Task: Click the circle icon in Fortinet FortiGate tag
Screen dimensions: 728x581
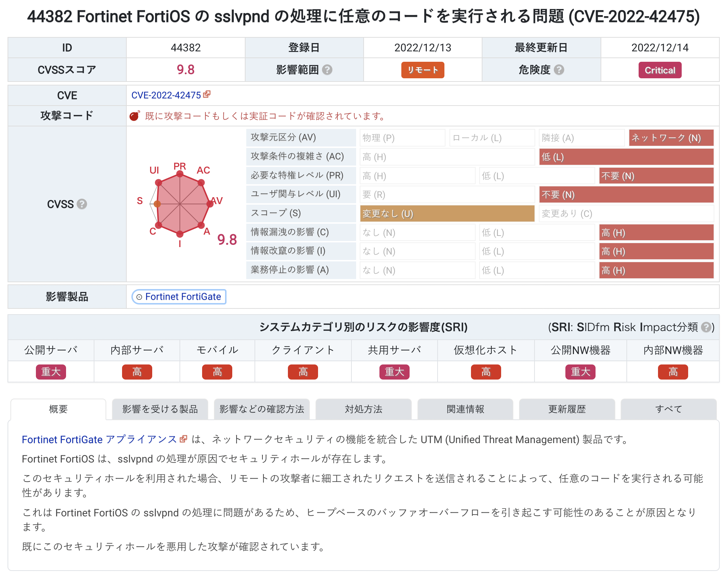Action: tap(139, 297)
